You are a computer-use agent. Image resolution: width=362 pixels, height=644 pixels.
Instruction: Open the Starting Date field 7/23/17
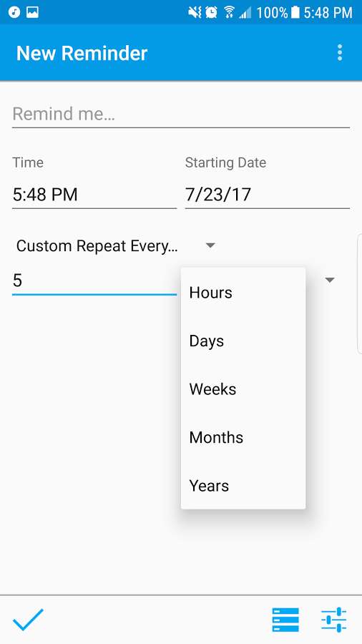pos(268,194)
